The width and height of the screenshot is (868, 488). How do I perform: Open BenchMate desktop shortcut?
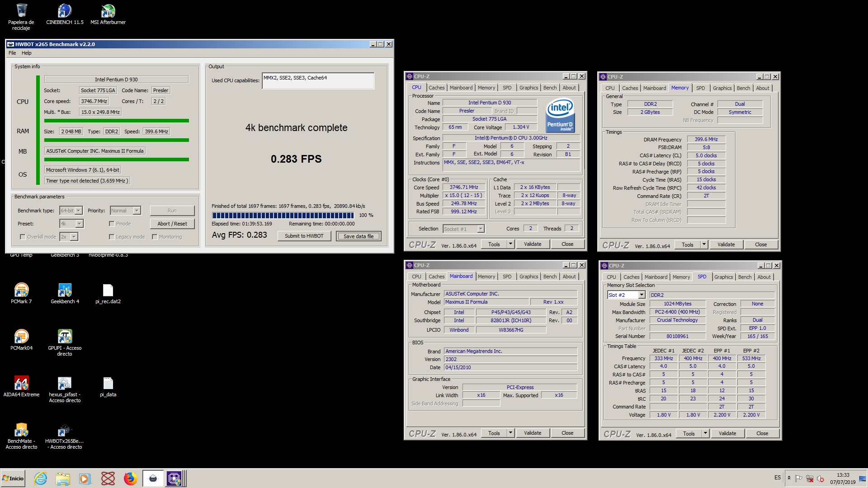click(21, 436)
